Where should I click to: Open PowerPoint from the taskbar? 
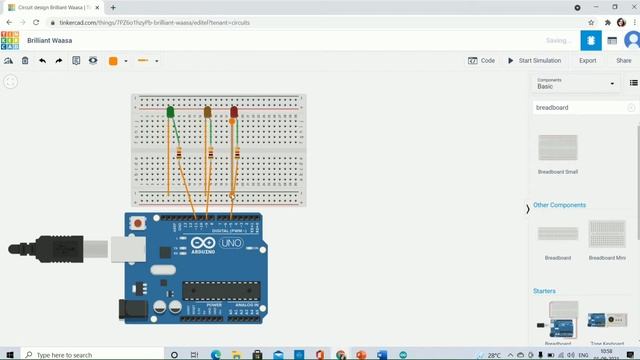point(361,355)
